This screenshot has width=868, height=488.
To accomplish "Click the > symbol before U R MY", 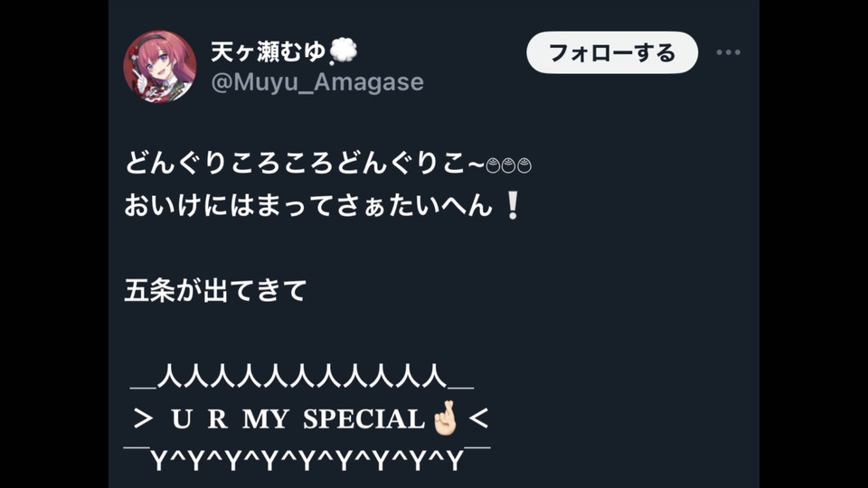I will (x=143, y=418).
